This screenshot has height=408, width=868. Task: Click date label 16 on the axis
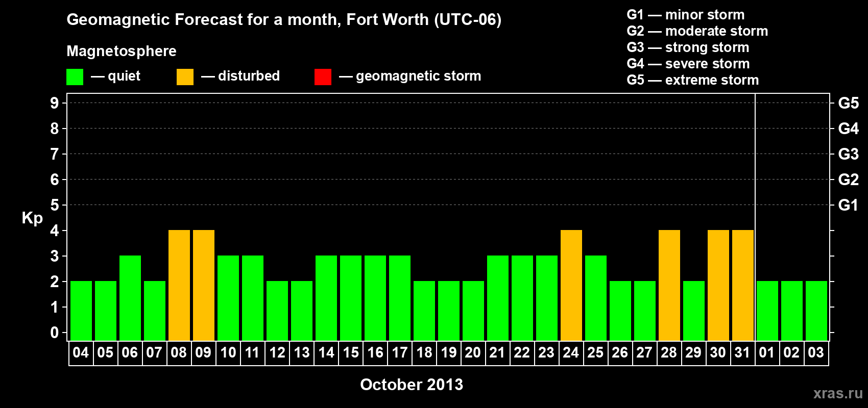375,353
